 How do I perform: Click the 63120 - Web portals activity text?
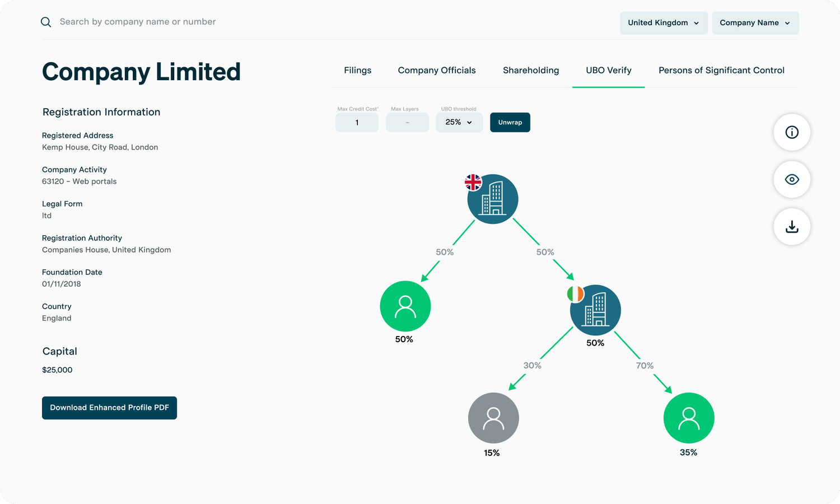pyautogui.click(x=80, y=181)
